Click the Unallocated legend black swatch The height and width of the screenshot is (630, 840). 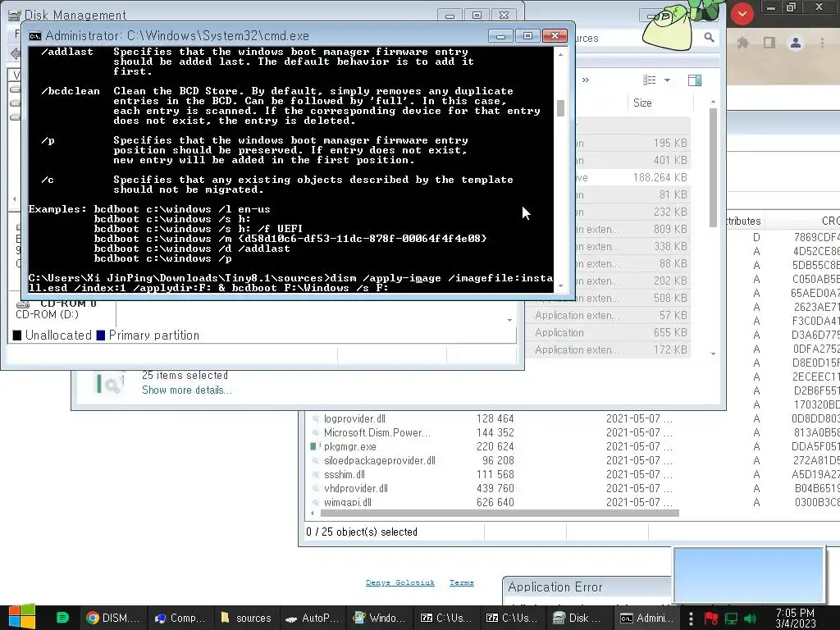17,336
